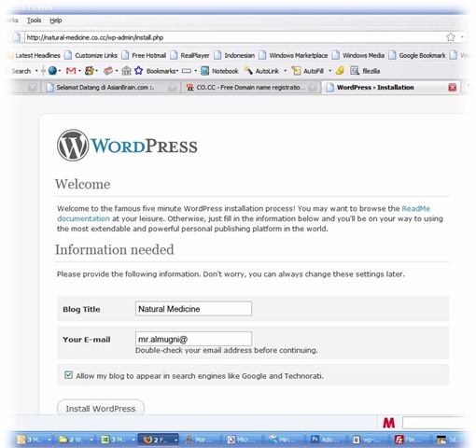
Task: Click the Gmail icon in toolbar
Action: tap(71, 71)
